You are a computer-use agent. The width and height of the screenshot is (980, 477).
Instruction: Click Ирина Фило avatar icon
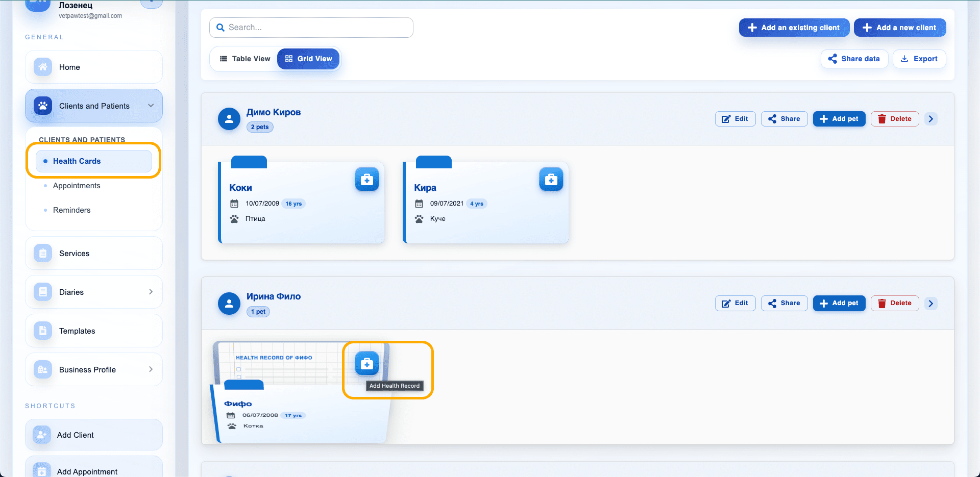pyautogui.click(x=229, y=304)
